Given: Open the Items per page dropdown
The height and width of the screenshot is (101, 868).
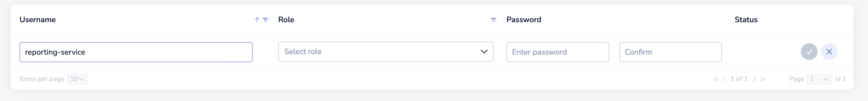Looking at the screenshot, I should (x=77, y=79).
